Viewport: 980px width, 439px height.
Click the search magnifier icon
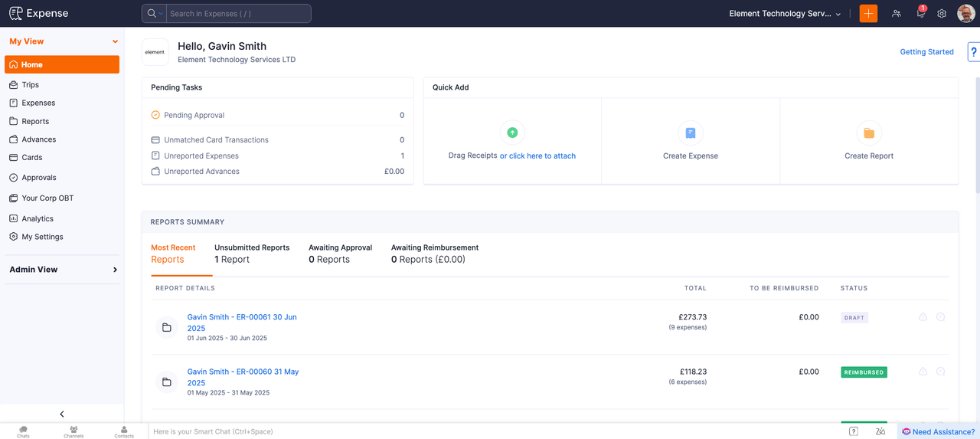152,14
